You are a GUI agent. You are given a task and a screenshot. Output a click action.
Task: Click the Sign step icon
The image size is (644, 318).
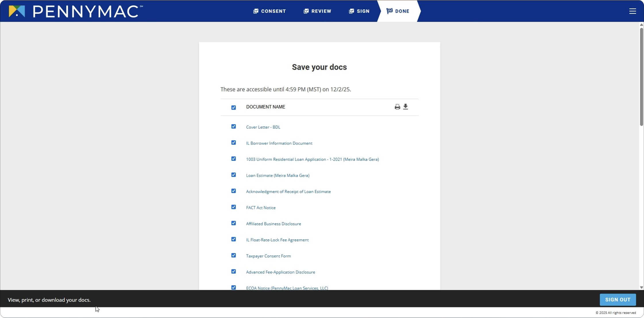[351, 11]
